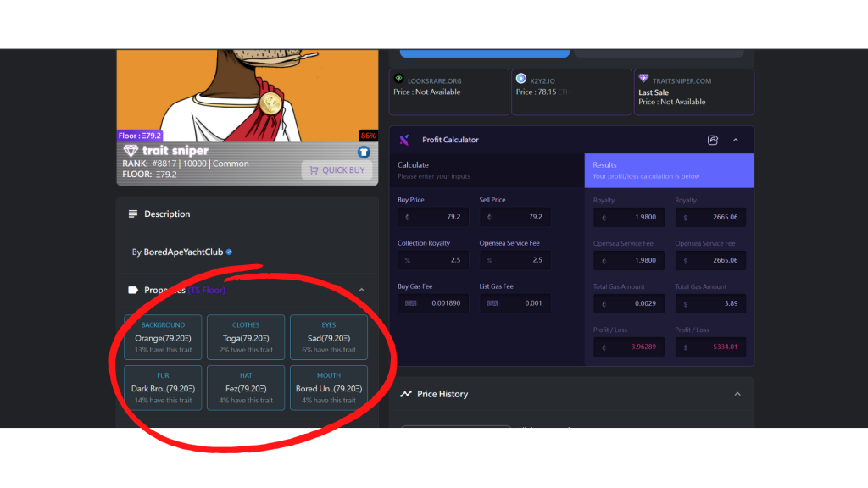
Task: Click the Quick Buy button
Action: click(337, 170)
